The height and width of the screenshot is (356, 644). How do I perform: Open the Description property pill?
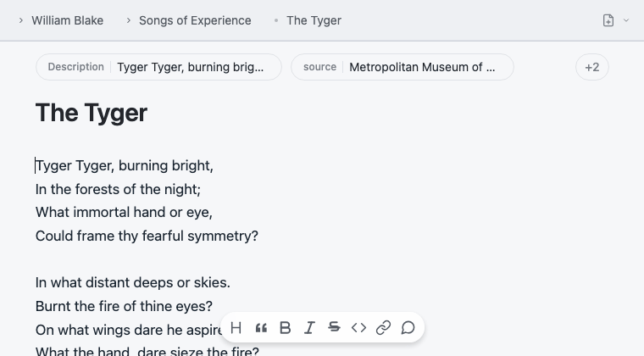click(x=158, y=67)
